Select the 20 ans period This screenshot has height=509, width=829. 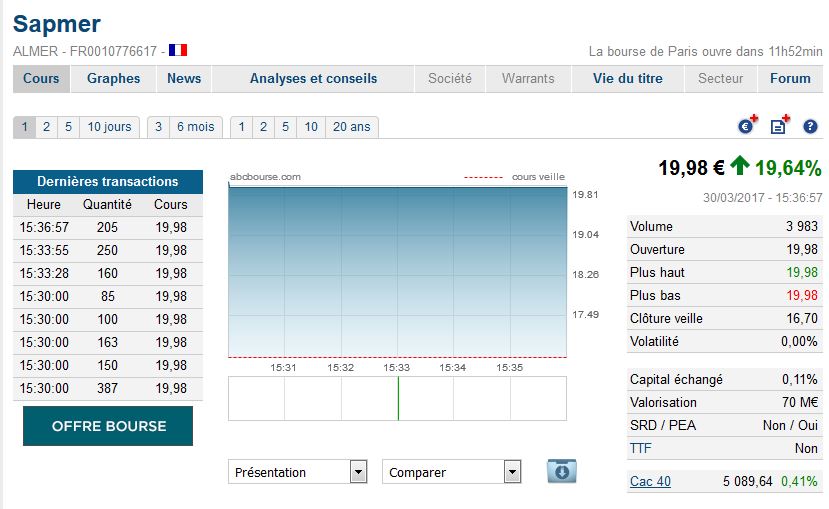tap(352, 127)
